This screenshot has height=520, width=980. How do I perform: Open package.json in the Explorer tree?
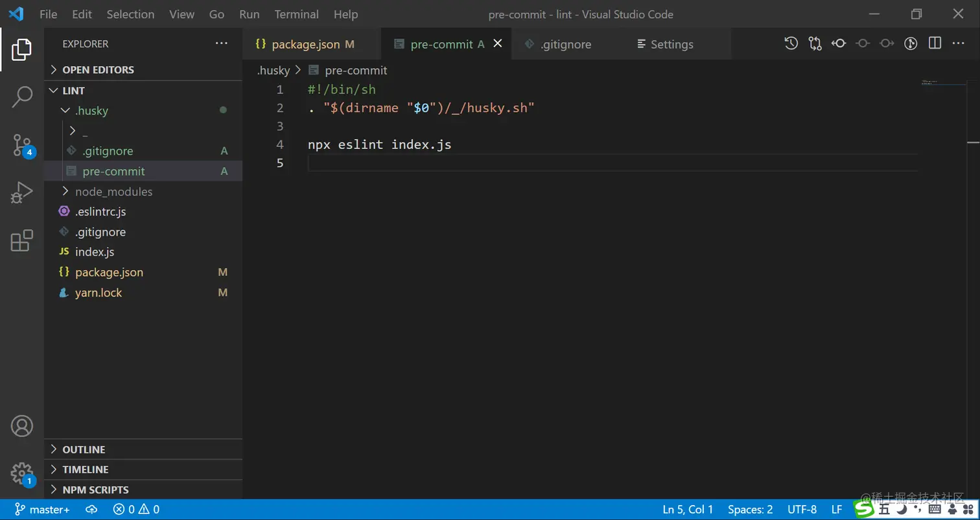tap(143, 272)
